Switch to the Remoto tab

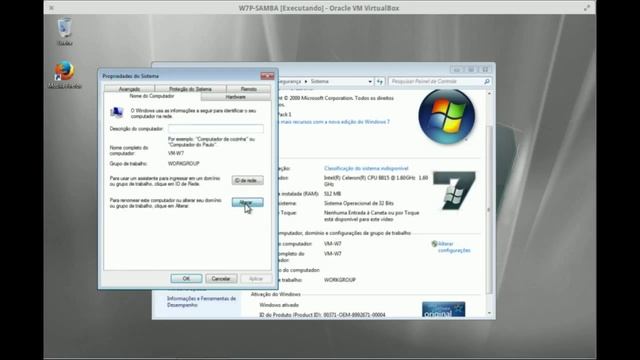(248, 89)
